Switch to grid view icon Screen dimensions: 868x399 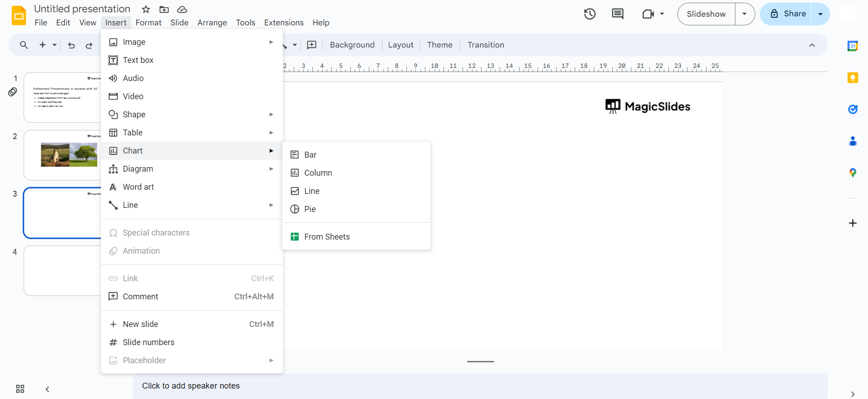[x=20, y=389]
